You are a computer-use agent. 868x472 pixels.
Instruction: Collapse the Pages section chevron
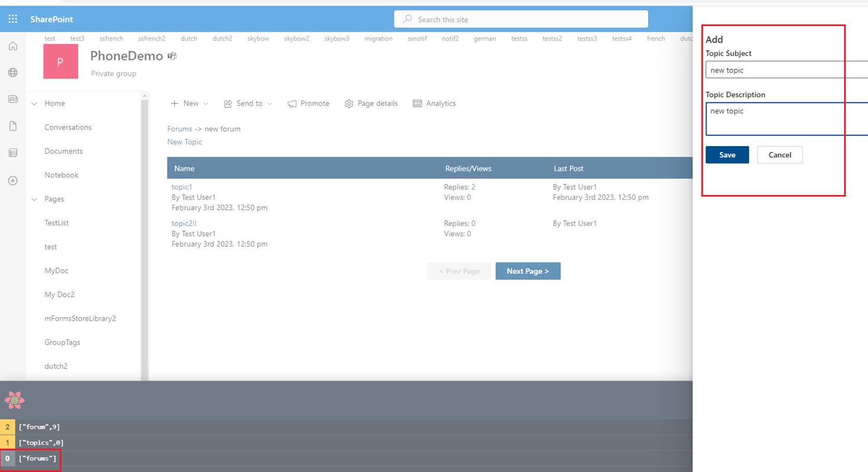(34, 199)
